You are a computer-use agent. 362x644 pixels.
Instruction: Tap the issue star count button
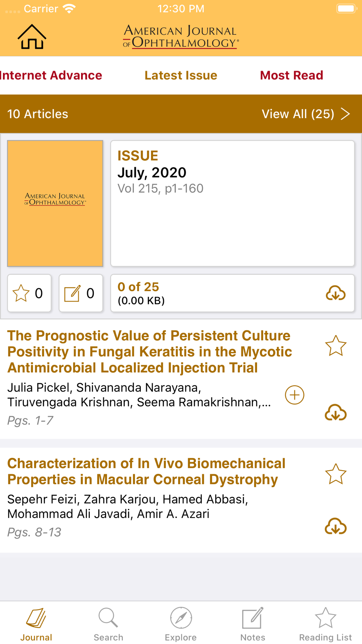click(29, 293)
